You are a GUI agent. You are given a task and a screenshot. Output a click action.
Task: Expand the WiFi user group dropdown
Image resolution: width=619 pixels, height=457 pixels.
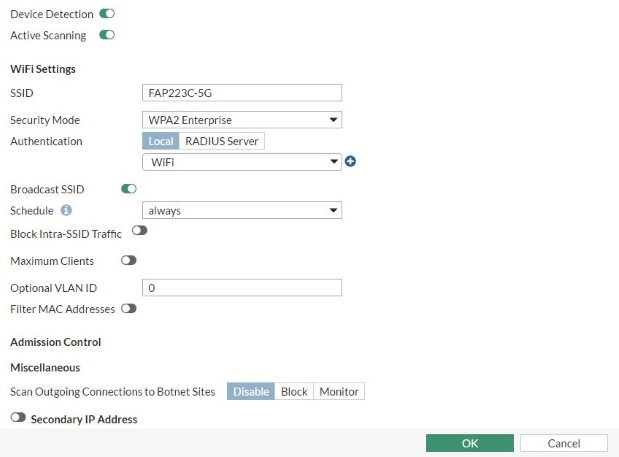click(x=242, y=162)
